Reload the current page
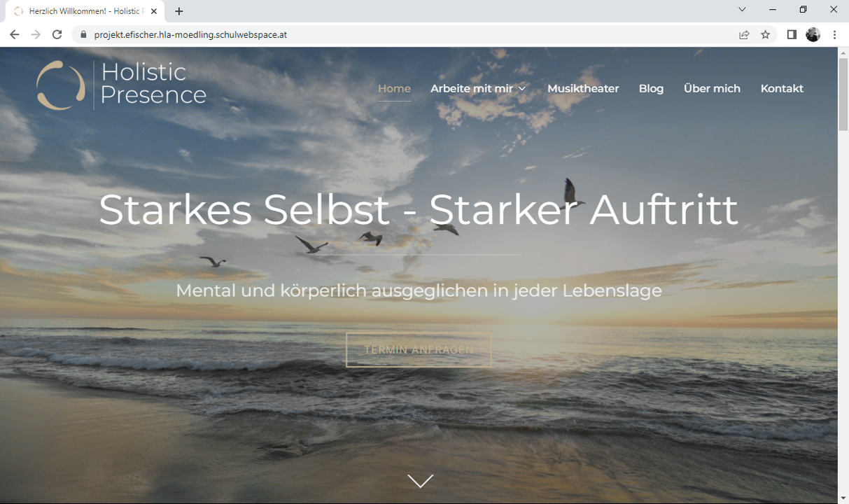Image resolution: width=849 pixels, height=504 pixels. tap(57, 34)
